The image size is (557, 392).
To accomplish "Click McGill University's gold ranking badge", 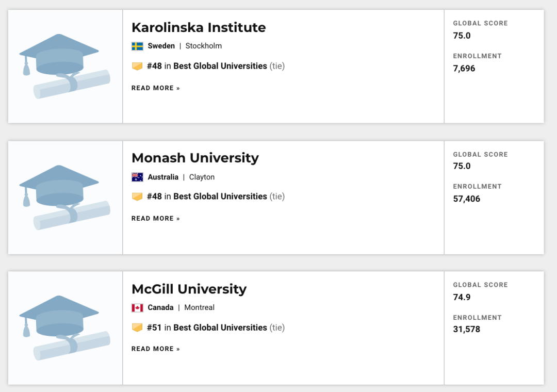I will (137, 328).
